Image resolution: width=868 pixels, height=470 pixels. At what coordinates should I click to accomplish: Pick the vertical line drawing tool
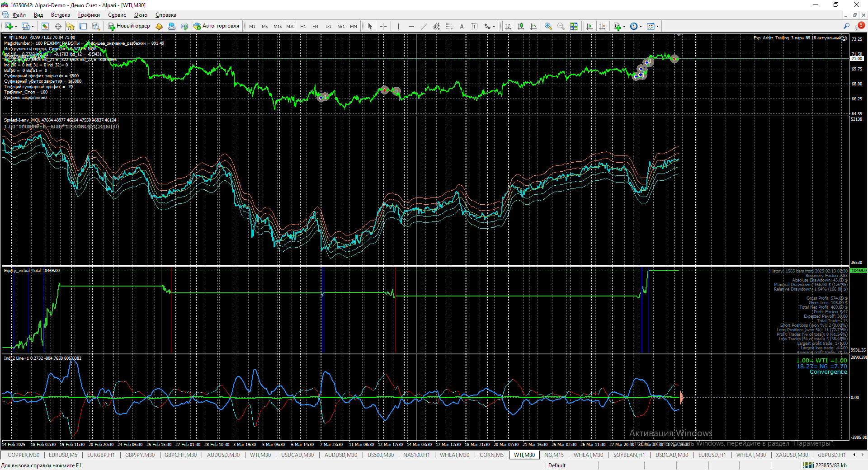(x=398, y=26)
